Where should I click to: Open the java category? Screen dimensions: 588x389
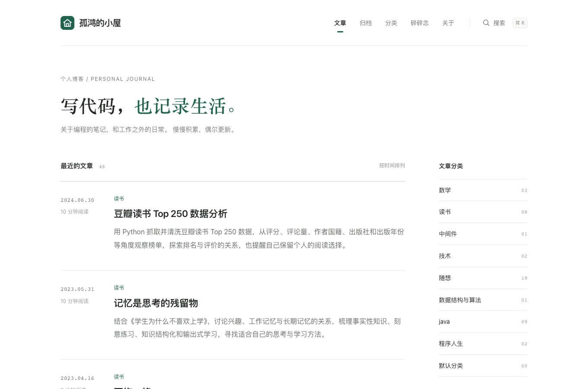click(x=483, y=322)
